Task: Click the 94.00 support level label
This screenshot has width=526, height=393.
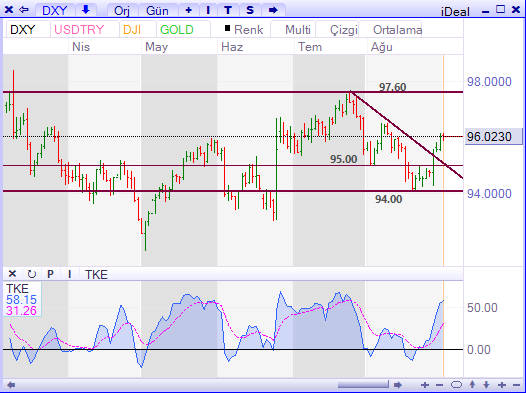Action: tap(388, 199)
